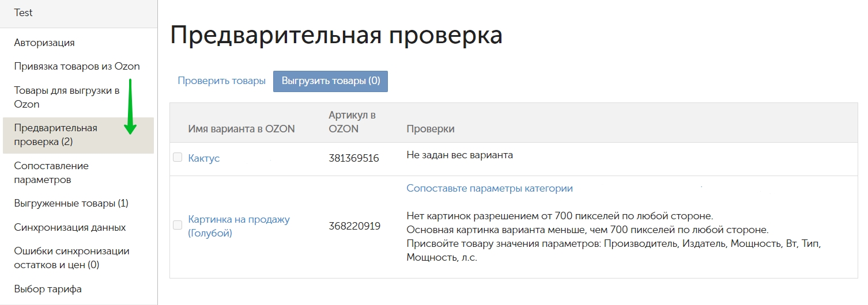This screenshot has width=868, height=305.
Task: Open Авторизация in the sidebar
Action: pyautogui.click(x=44, y=43)
